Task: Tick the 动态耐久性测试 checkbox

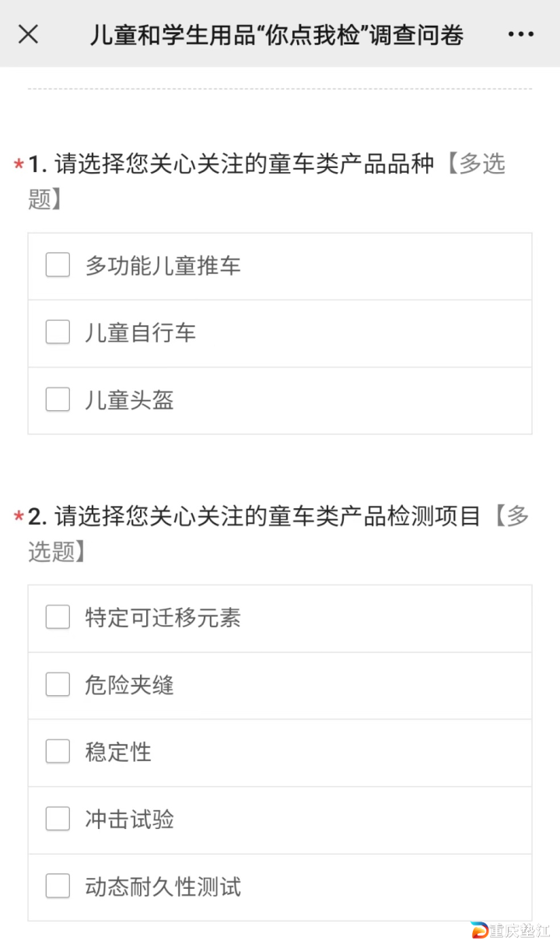Action: coord(58,887)
